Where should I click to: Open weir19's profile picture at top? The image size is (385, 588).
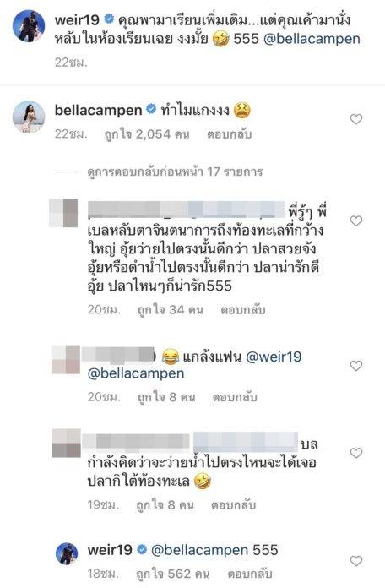[29, 26]
